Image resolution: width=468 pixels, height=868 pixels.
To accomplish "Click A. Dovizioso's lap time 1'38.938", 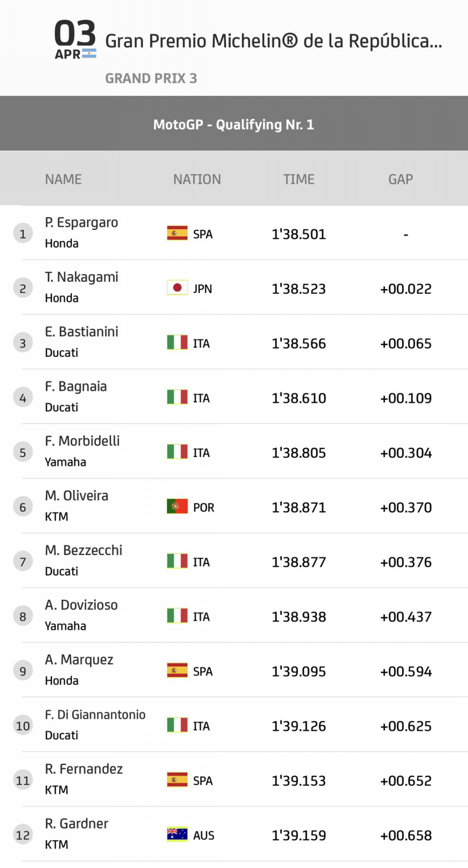I will coord(299,617).
